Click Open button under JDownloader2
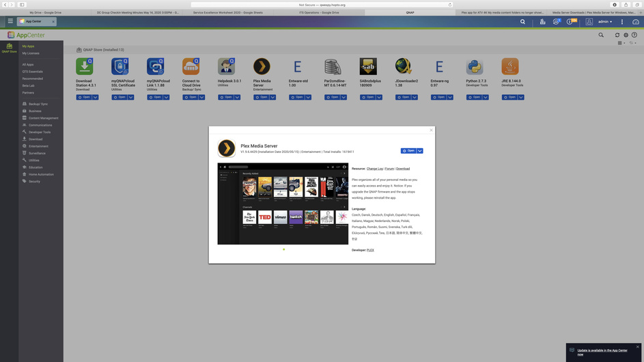The width and height of the screenshot is (644, 362). [x=403, y=98]
